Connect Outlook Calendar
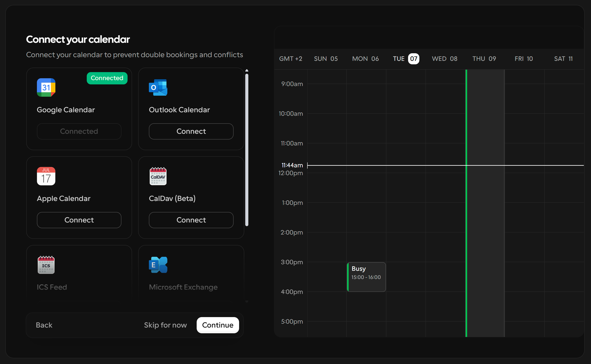The height and width of the screenshot is (364, 591). click(191, 132)
